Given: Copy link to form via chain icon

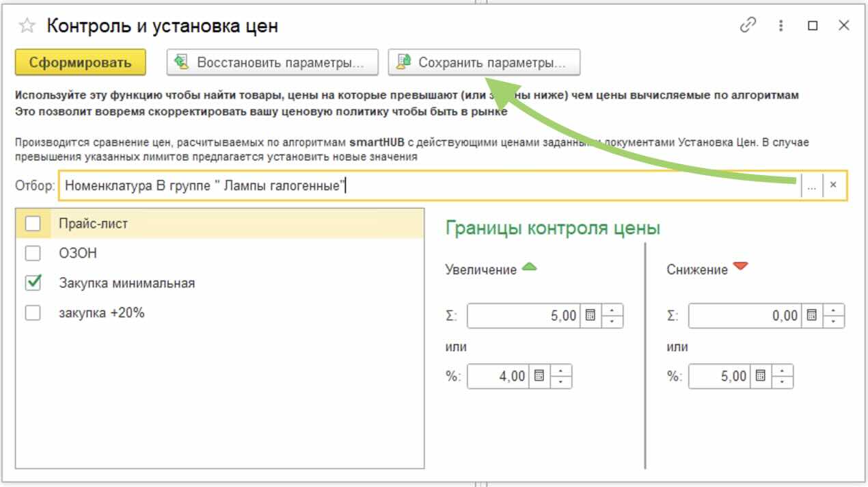Looking at the screenshot, I should (x=748, y=25).
